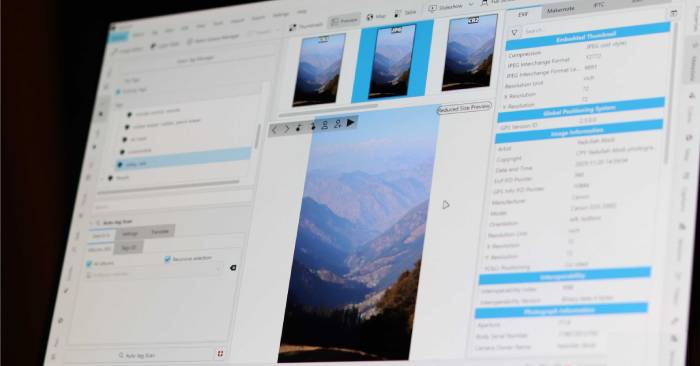The width and height of the screenshot is (700, 366).
Task: Select the CR2 thumbnail in thumbbar
Action: pyautogui.click(x=470, y=52)
